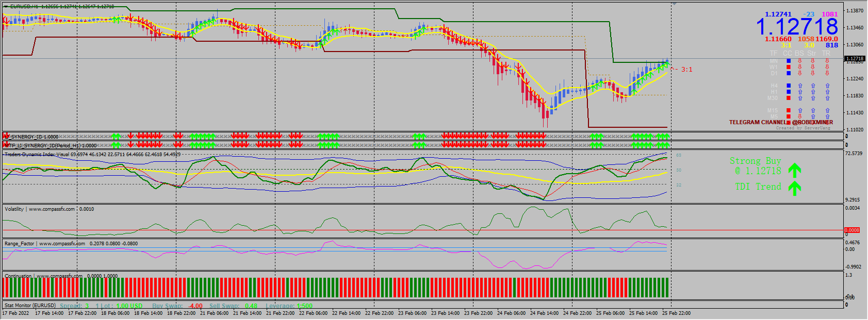
Task: Click the Spread: 3 status text
Action: (x=74, y=306)
